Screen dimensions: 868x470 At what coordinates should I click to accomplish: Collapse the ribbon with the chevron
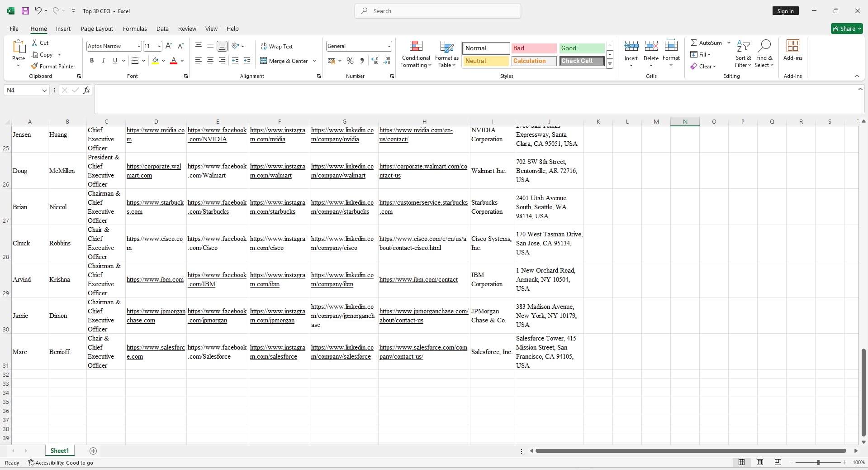pyautogui.click(x=857, y=76)
